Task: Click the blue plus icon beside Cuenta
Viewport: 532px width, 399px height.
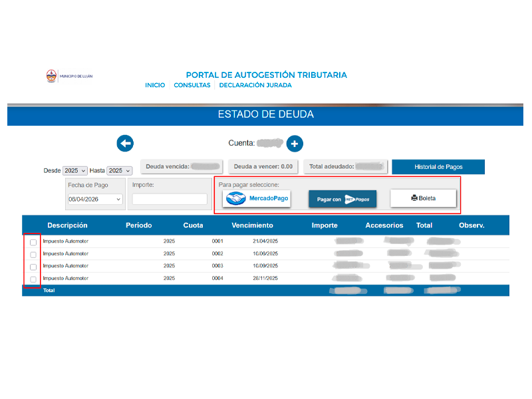Action: coord(295,143)
